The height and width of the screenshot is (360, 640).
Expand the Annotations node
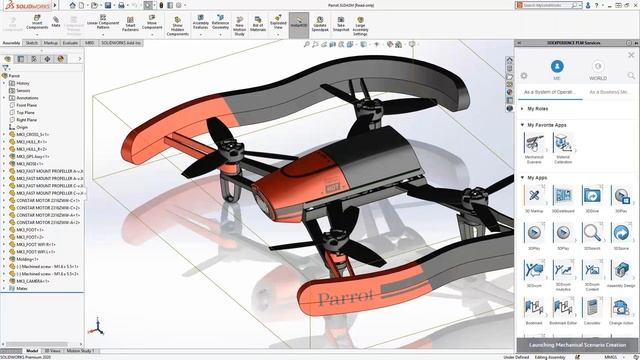coord(4,98)
